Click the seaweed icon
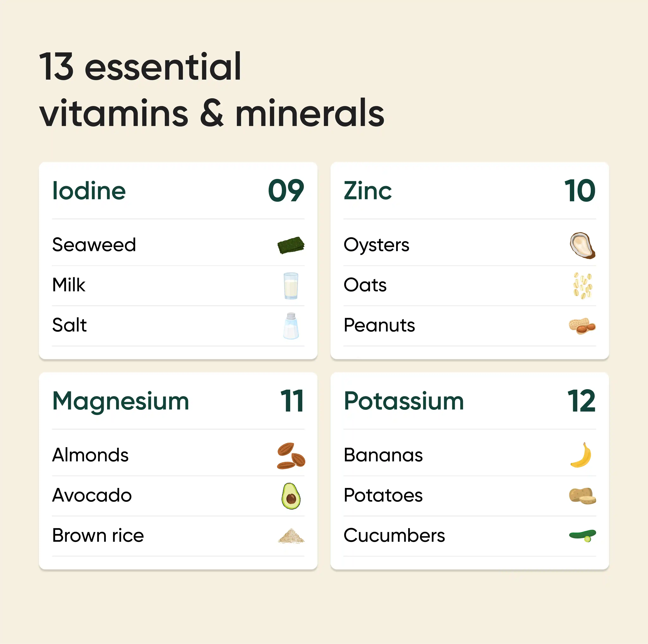This screenshot has height=644, width=648. [x=291, y=245]
